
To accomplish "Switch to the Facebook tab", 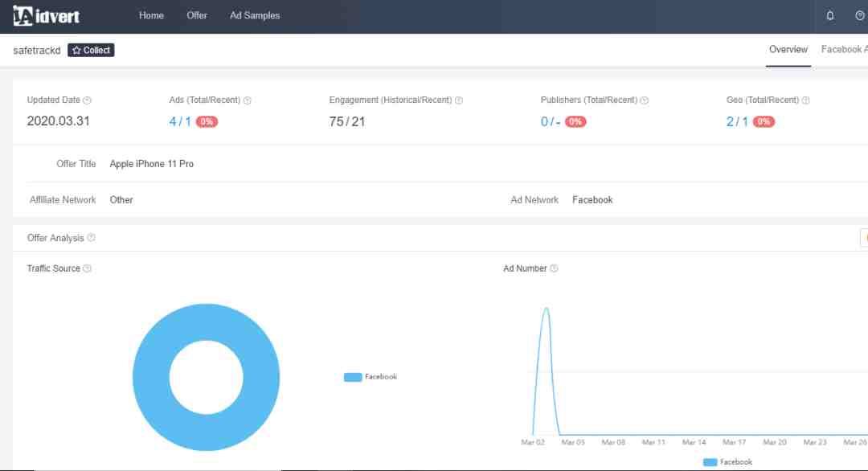I will point(844,49).
